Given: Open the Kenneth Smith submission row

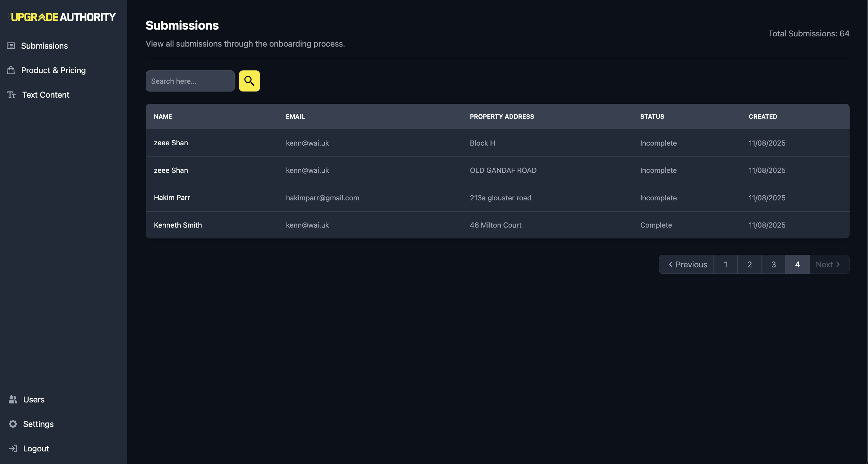Looking at the screenshot, I should click(178, 225).
